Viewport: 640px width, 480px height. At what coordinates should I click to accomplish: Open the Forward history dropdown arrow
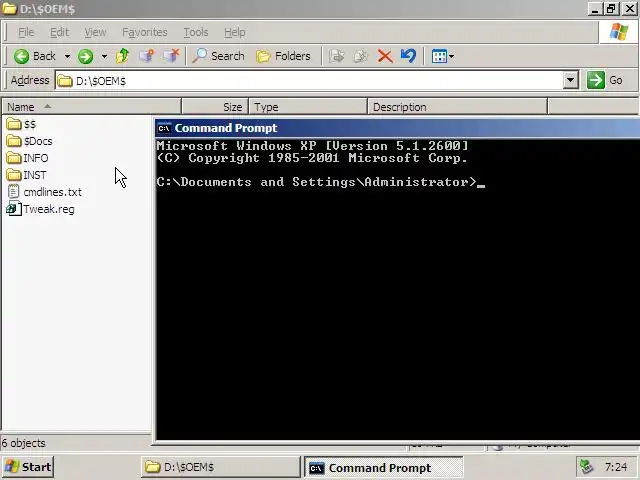(104, 56)
